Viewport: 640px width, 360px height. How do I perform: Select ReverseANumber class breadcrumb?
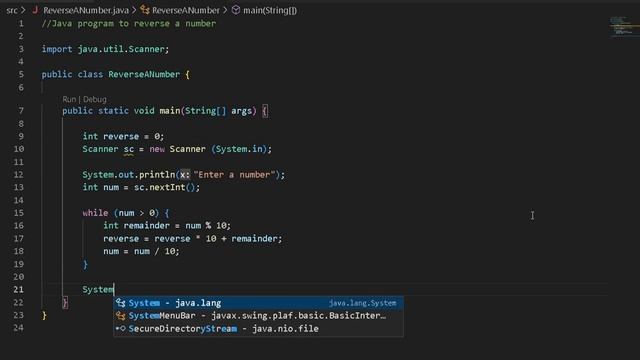click(186, 10)
